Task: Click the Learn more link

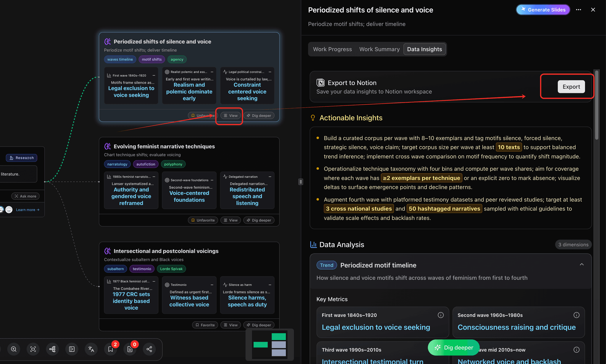Action: tap(28, 210)
